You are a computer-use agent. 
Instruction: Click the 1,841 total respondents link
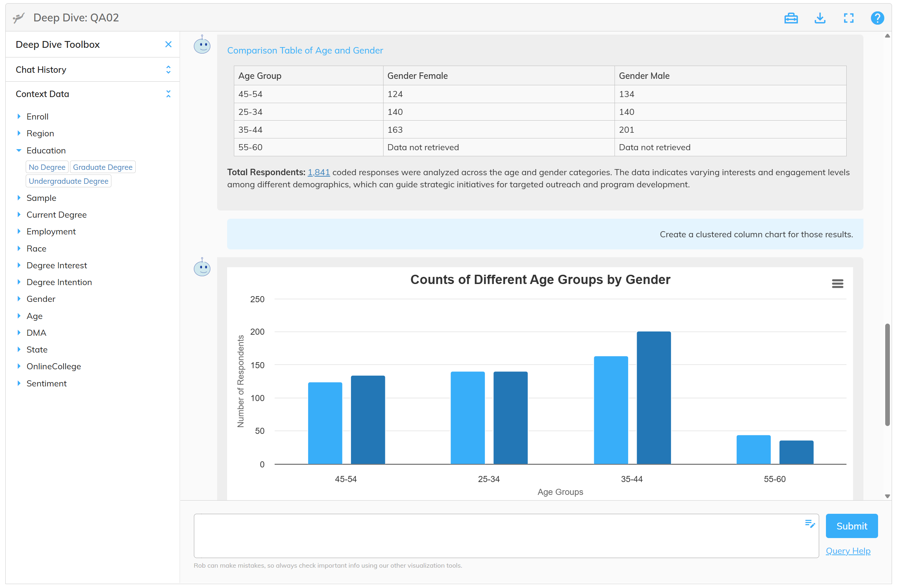[x=319, y=172]
